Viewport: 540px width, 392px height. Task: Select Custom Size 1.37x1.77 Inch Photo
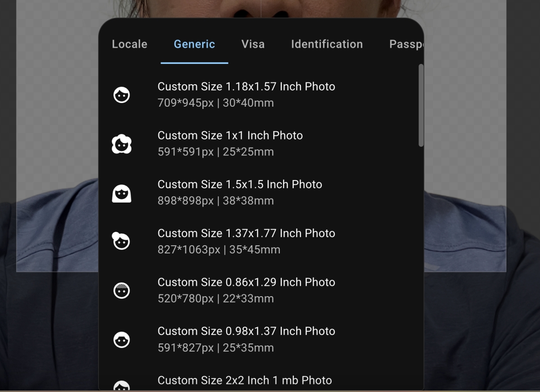(x=246, y=241)
